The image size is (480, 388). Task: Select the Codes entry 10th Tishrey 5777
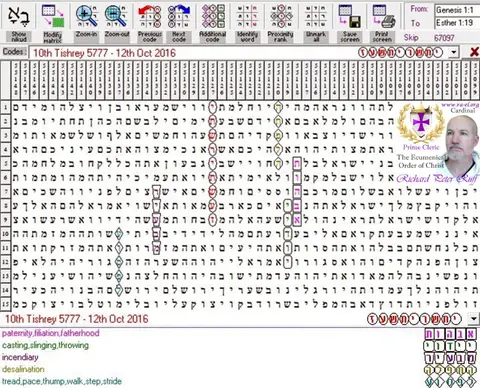(x=104, y=53)
